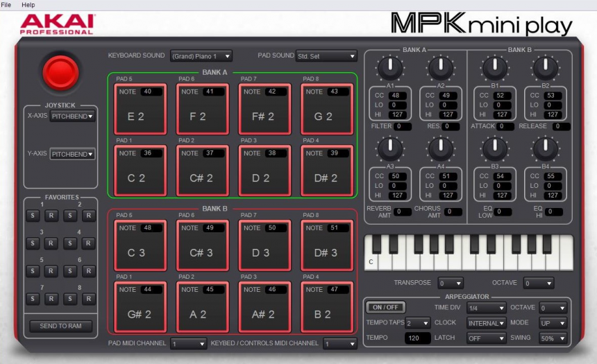Open the arpeggiator Latch dropdown
597x364 pixels.
487,338
